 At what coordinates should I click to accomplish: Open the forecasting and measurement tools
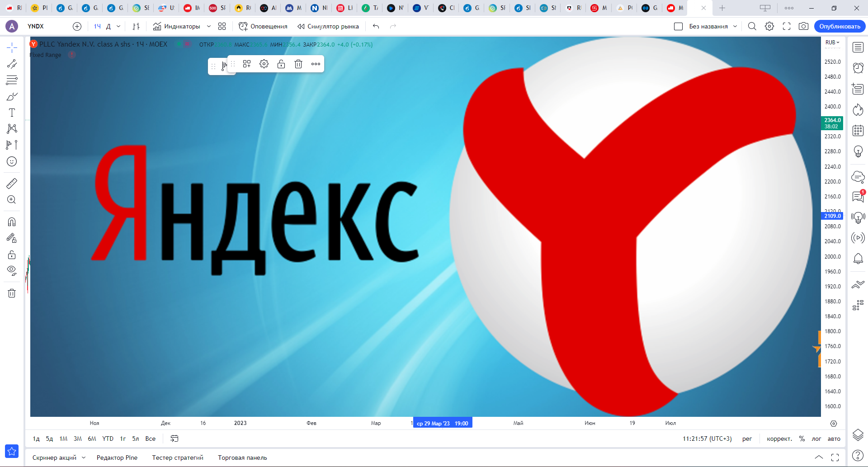coord(12,145)
